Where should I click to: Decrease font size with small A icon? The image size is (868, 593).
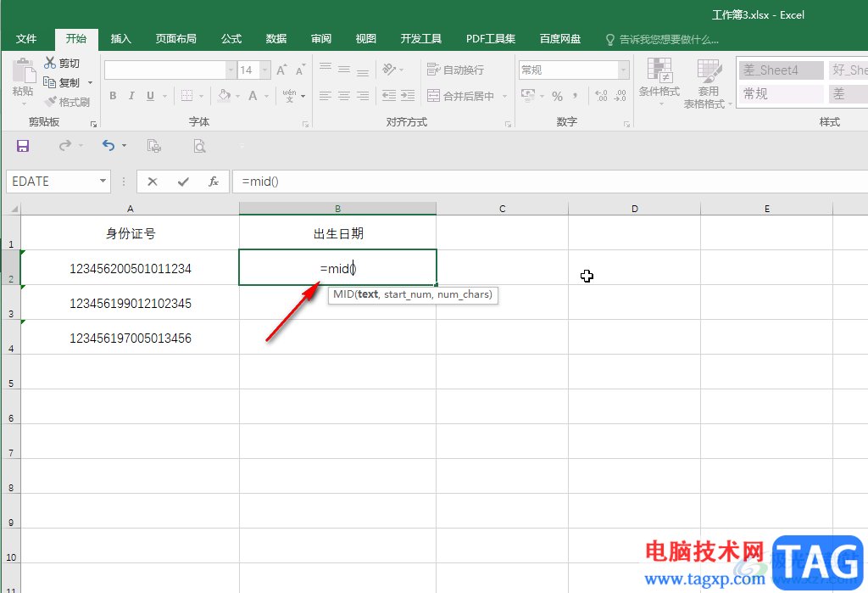(300, 70)
